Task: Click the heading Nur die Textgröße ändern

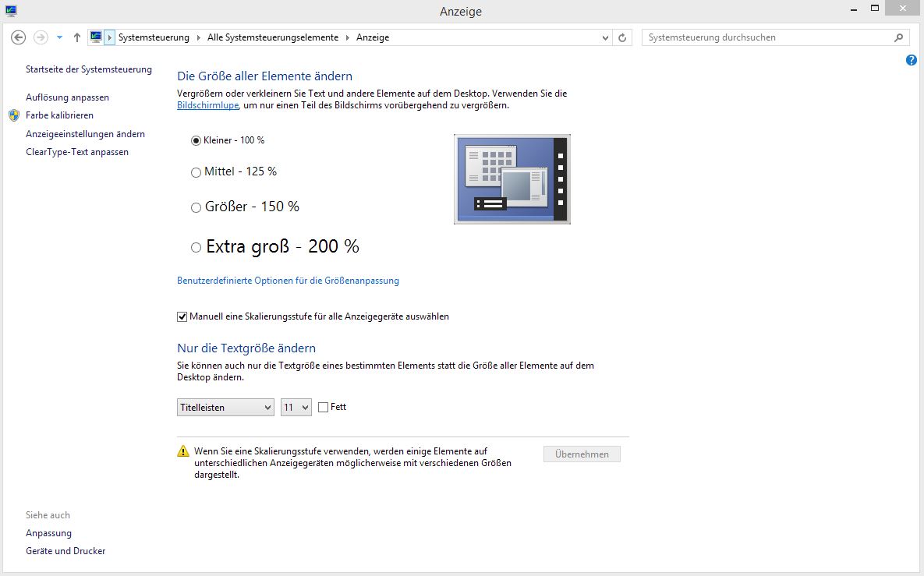Action: click(x=246, y=348)
